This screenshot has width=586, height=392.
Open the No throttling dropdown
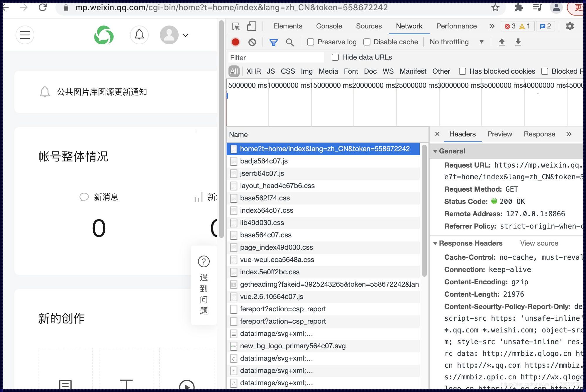457,42
